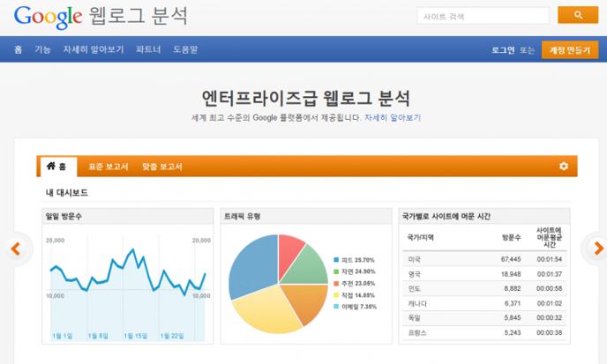The width and height of the screenshot is (607, 364).
Task: Select the 인도 table row
Action: (x=484, y=288)
